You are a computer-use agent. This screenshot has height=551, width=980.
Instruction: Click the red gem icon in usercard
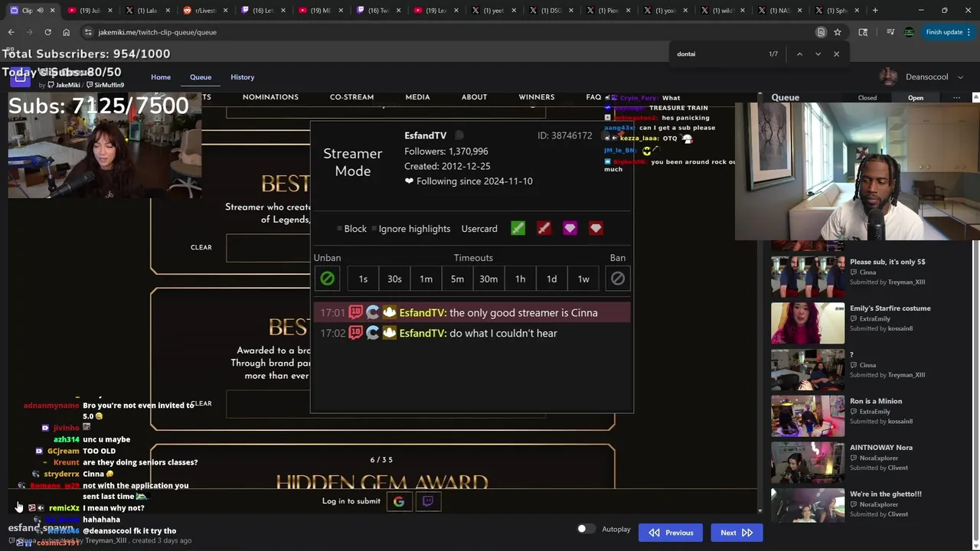[596, 229]
